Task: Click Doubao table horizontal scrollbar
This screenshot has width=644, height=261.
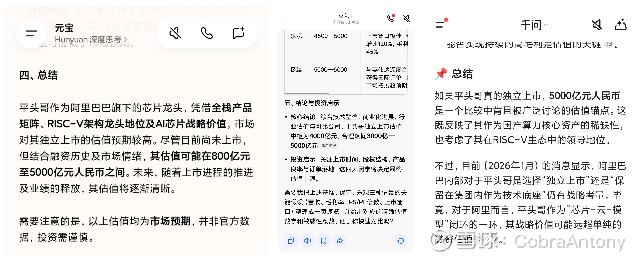Action: [x=306, y=94]
